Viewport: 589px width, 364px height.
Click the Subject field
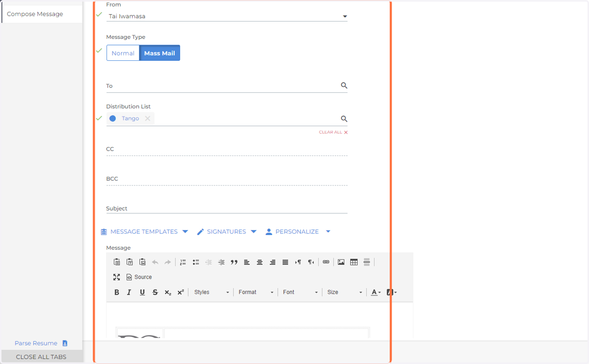(x=227, y=208)
